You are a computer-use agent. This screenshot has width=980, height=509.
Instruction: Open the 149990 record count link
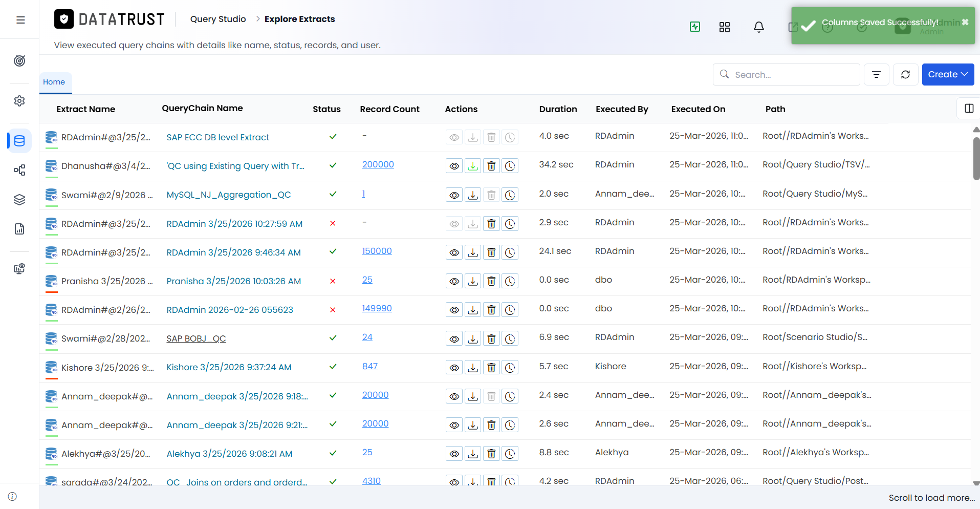377,308
